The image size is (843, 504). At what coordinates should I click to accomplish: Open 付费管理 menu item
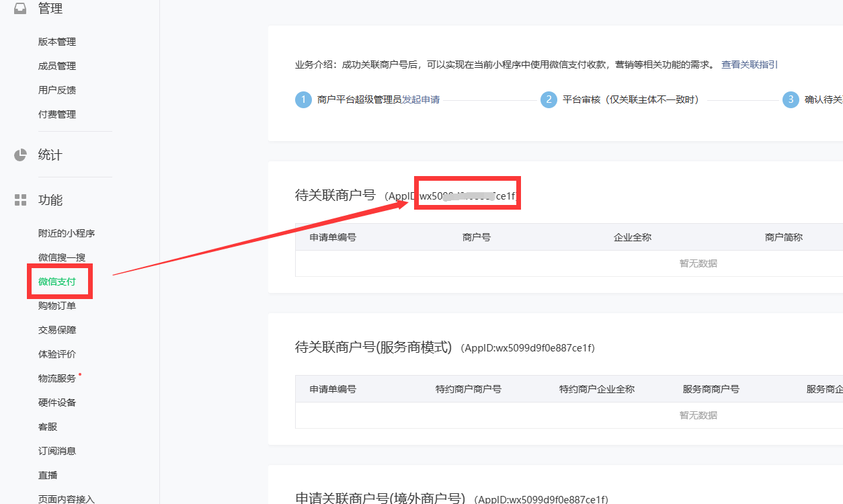(x=57, y=114)
